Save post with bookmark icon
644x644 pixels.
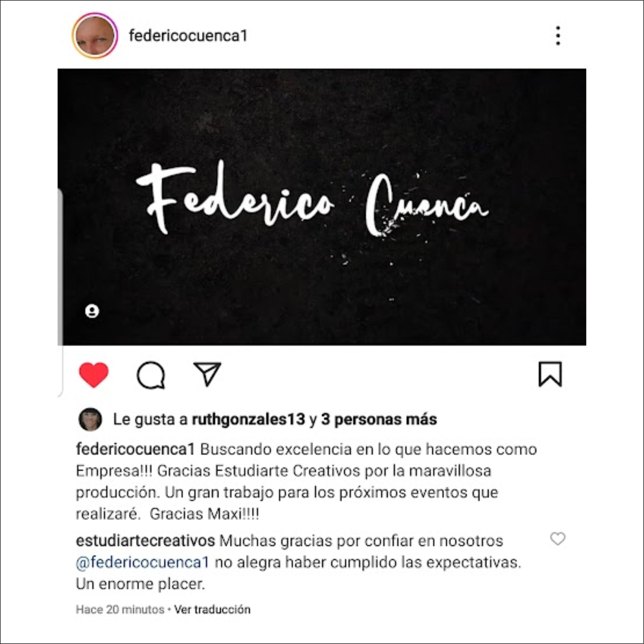(x=550, y=374)
